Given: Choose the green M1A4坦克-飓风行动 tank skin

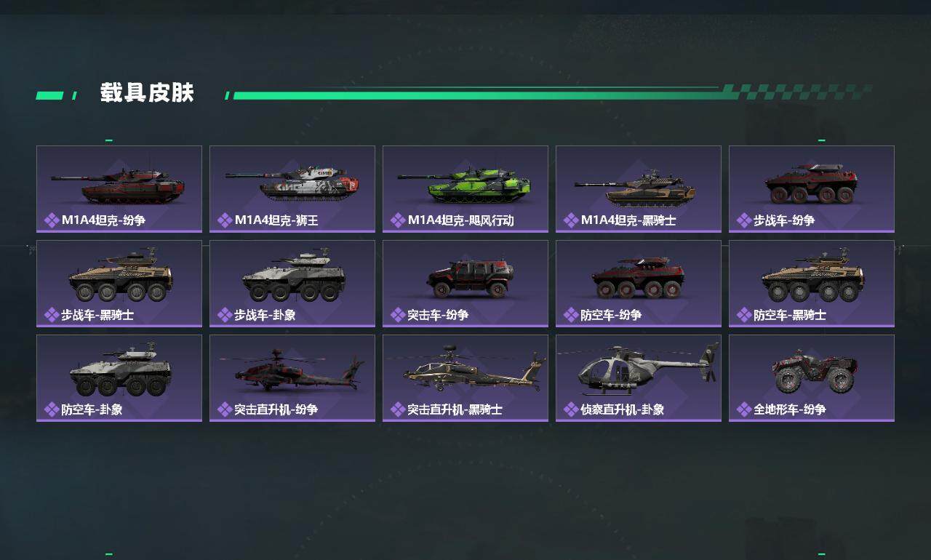Looking at the screenshot, I should click(465, 189).
